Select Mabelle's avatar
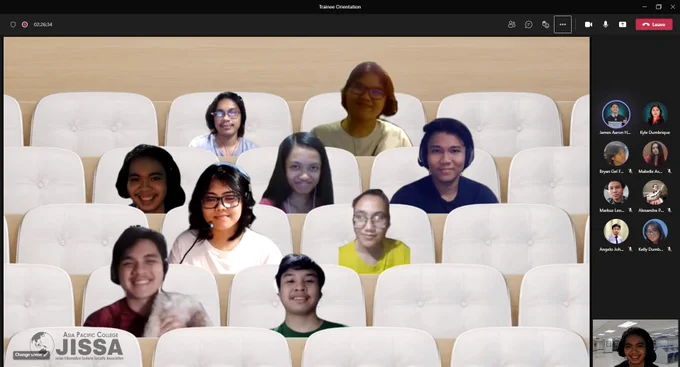This screenshot has width=680, height=367. pos(655,154)
